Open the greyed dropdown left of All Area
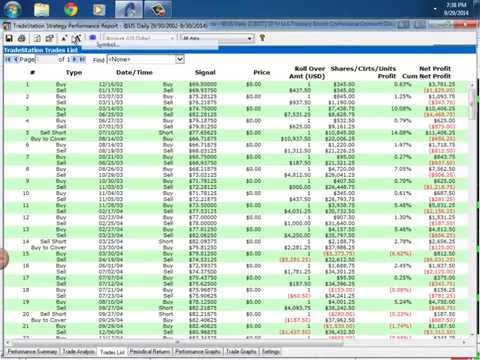Viewport: 480px width, 360px height. 139,38
